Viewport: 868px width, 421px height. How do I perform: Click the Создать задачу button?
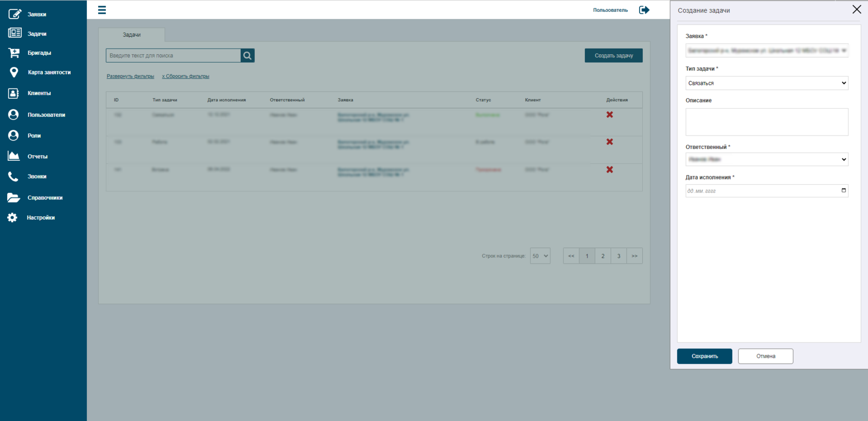(614, 55)
